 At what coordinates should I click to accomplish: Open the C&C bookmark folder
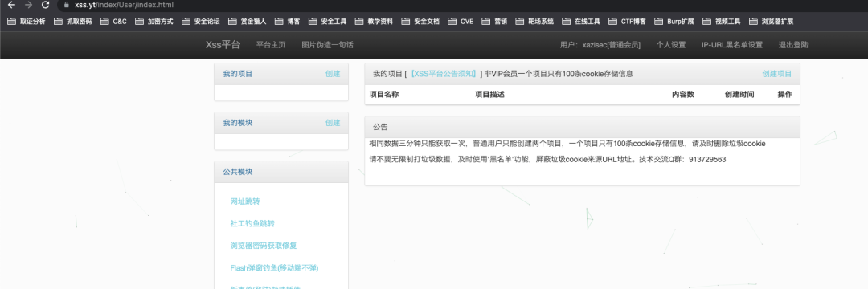[113, 22]
